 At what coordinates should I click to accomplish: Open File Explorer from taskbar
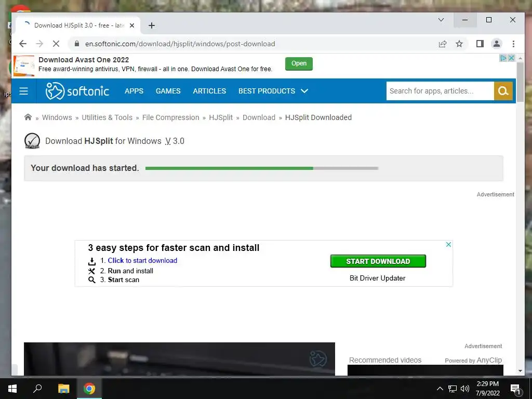click(63, 389)
